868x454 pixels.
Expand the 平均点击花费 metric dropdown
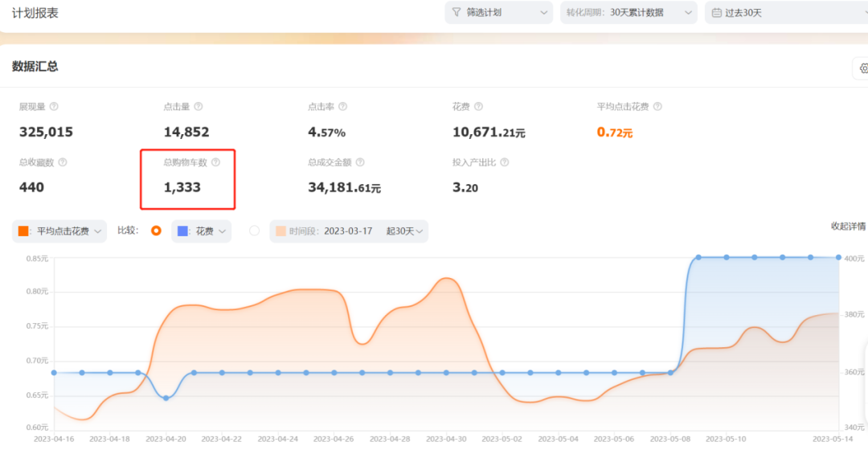click(x=60, y=231)
